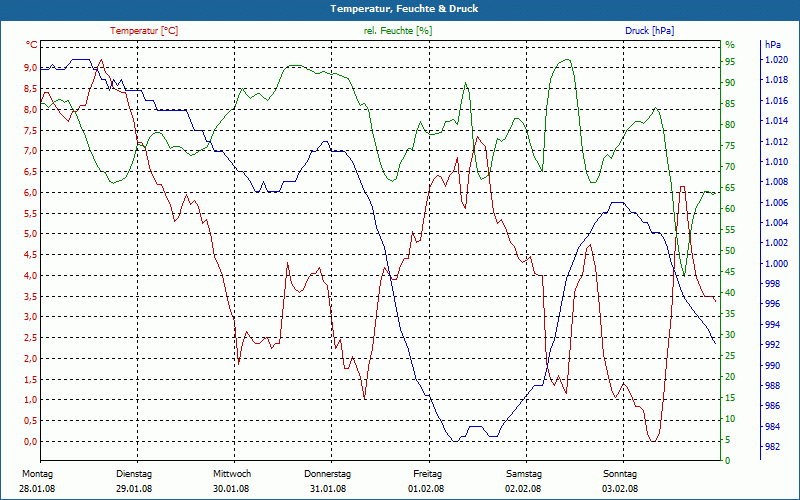Screen dimensions: 800x500
Task: Click the 50 humidity axis tick label
Action: [x=730, y=251]
